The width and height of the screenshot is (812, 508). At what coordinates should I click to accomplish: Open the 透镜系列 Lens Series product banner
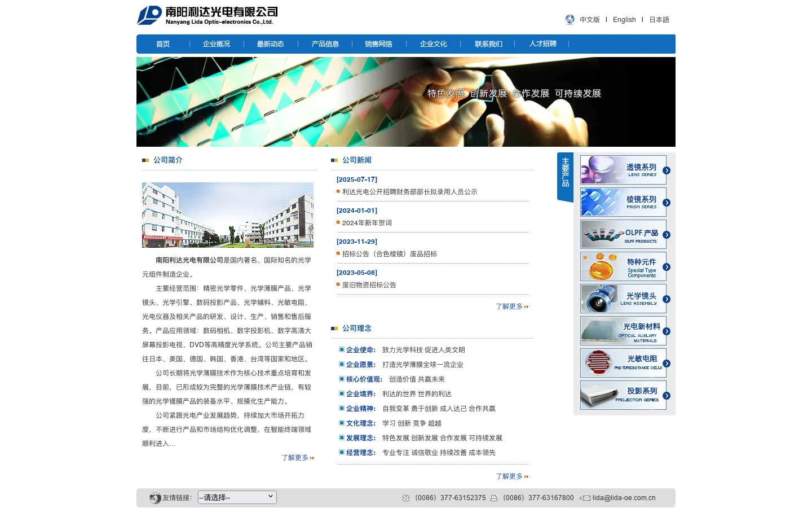(623, 170)
